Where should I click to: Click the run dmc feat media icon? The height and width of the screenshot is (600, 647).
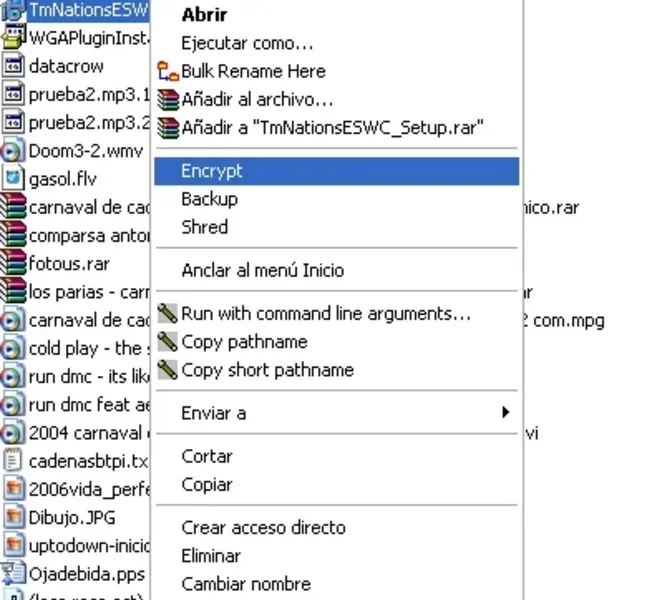(12, 405)
